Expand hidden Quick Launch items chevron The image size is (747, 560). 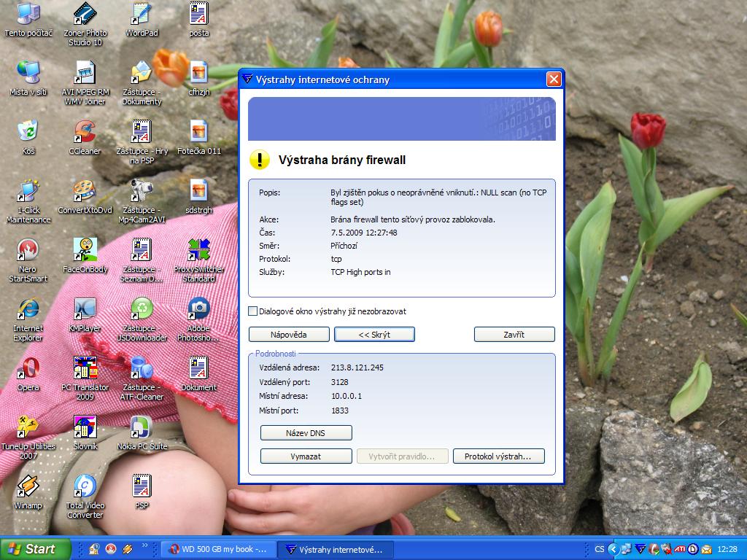point(145,545)
